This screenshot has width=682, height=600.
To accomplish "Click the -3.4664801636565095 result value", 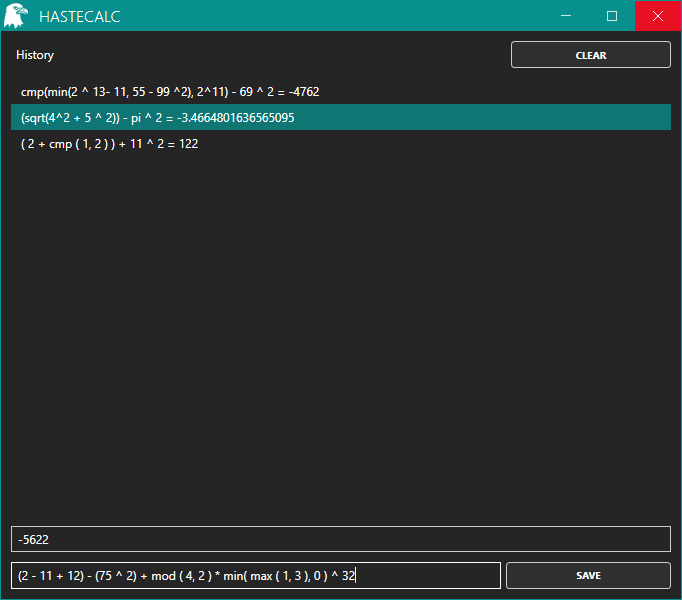I will point(236,117).
